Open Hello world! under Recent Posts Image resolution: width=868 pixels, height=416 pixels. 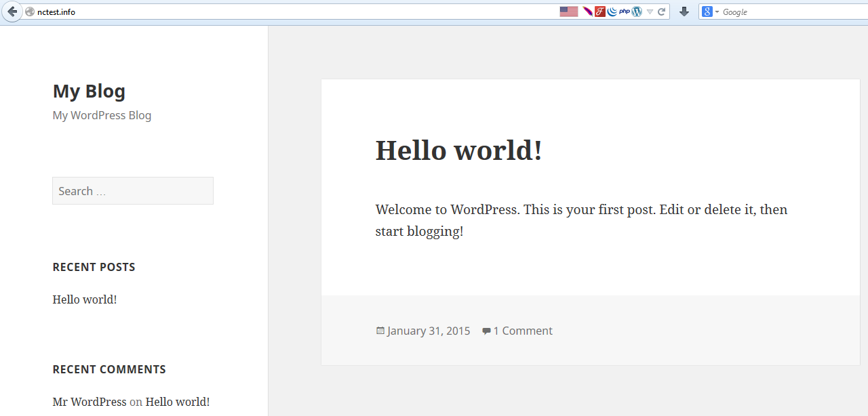coord(85,299)
